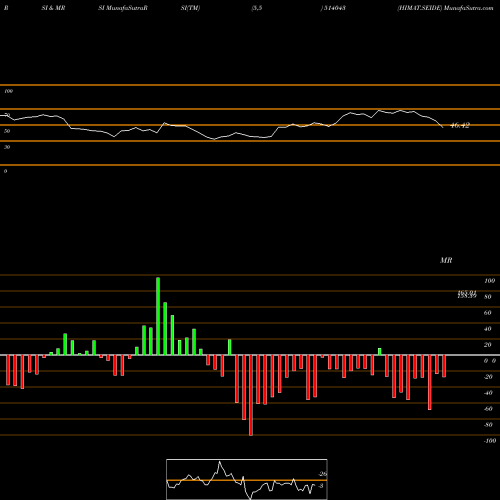Click the MR axis label -100
The image size is (500, 500).
(490, 441)
